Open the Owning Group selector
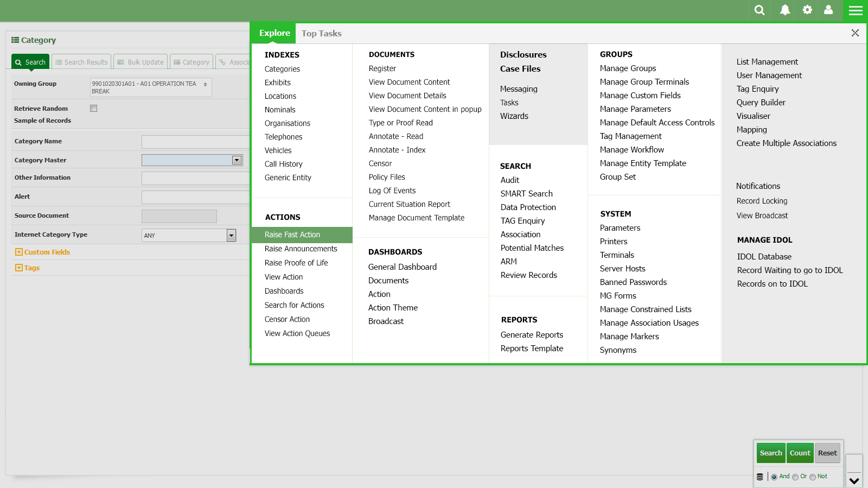Screen dimensions: 868x488 coord(151,87)
